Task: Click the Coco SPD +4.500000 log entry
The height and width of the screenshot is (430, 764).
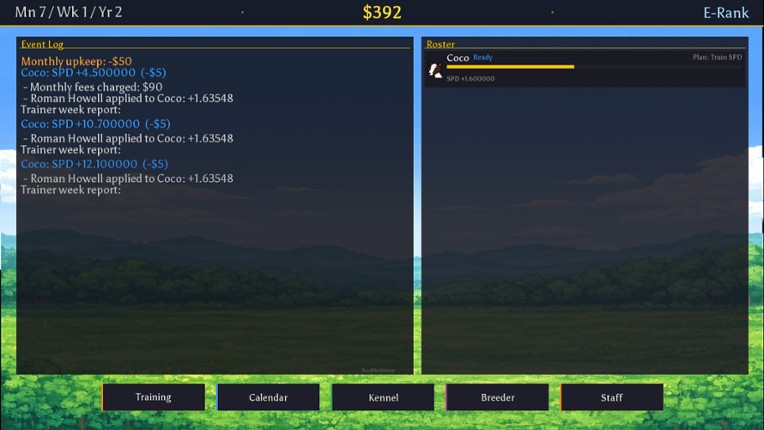Action: (x=94, y=73)
